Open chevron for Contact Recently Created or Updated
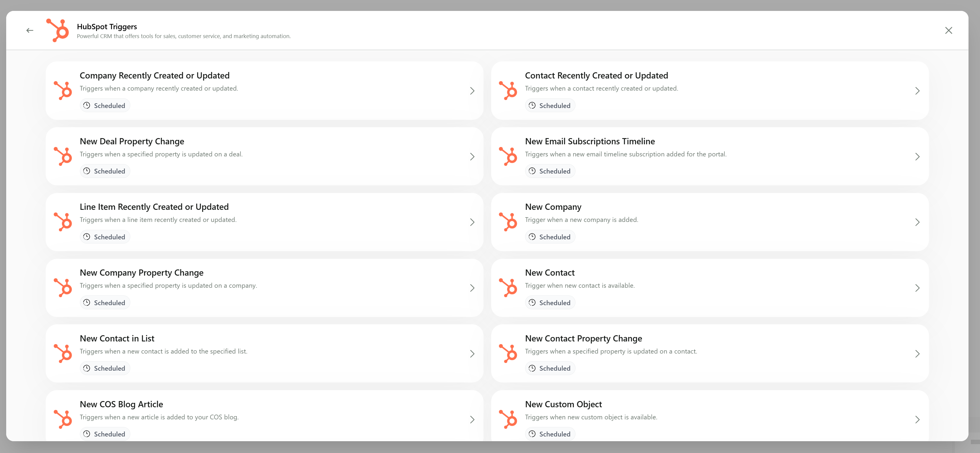The height and width of the screenshot is (453, 980). coord(917,91)
